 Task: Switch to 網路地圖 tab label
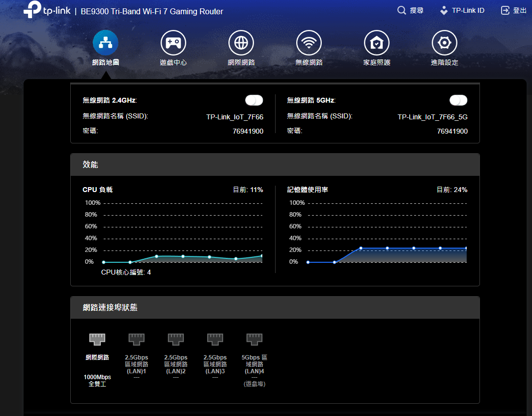[x=106, y=62]
